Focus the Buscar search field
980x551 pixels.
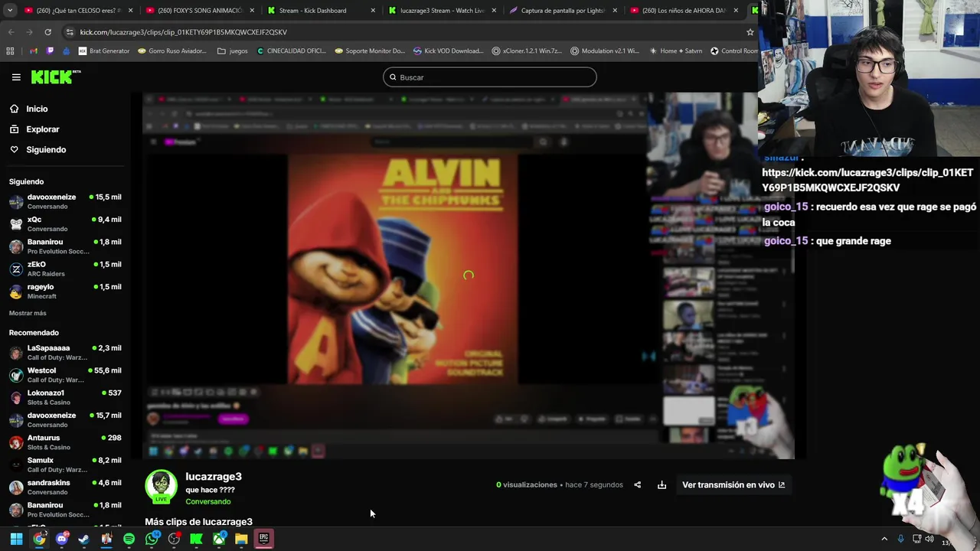click(x=490, y=77)
